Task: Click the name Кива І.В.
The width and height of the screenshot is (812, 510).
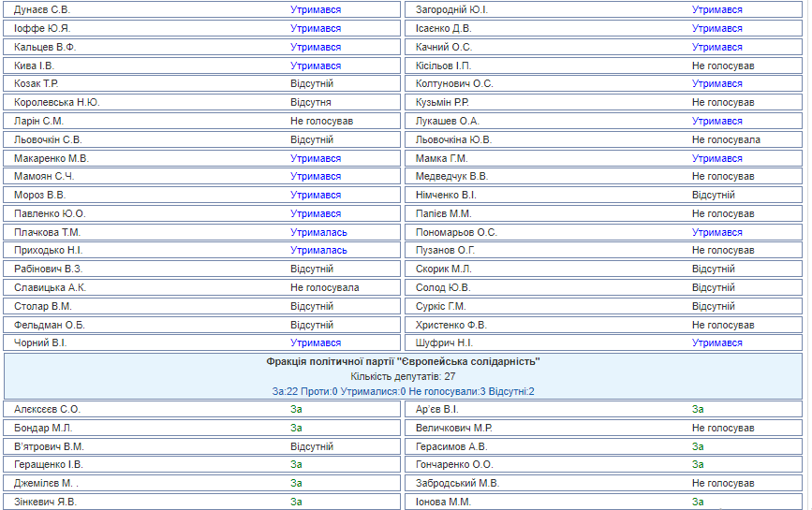Action: (35, 66)
